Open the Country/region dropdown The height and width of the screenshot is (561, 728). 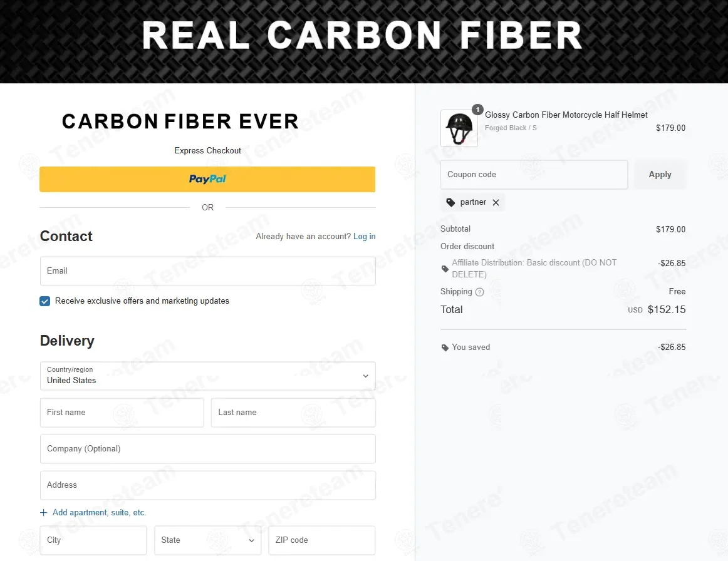tap(207, 376)
